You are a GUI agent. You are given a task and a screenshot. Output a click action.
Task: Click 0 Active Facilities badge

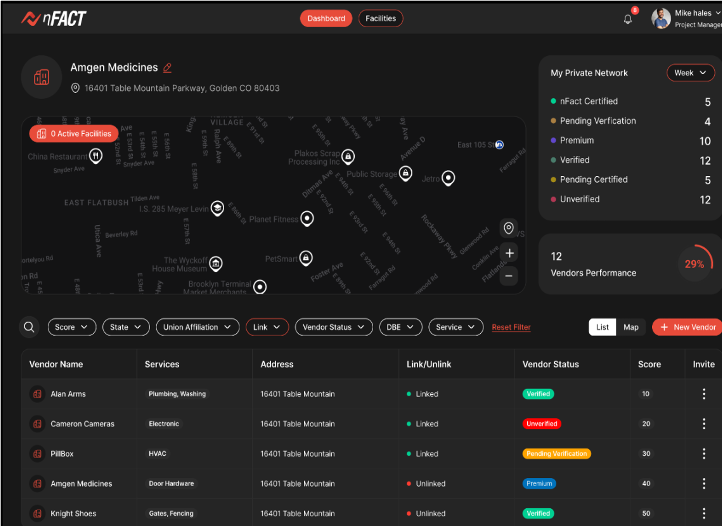point(74,134)
